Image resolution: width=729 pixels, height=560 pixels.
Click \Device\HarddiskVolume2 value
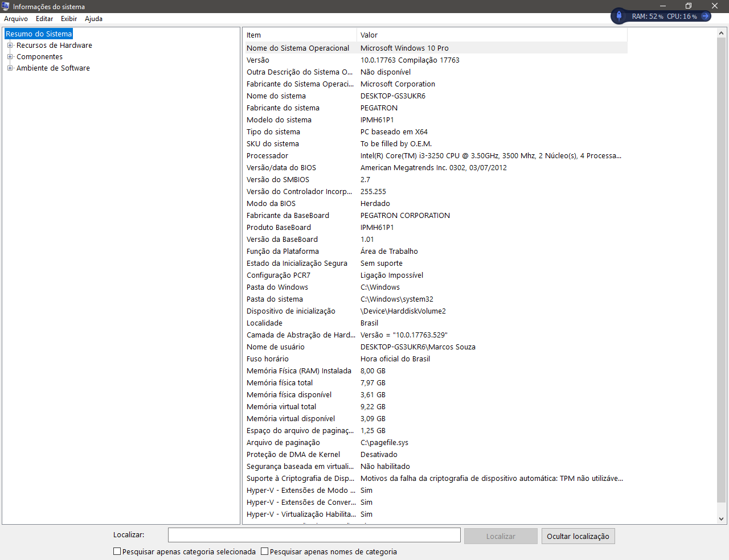(403, 311)
